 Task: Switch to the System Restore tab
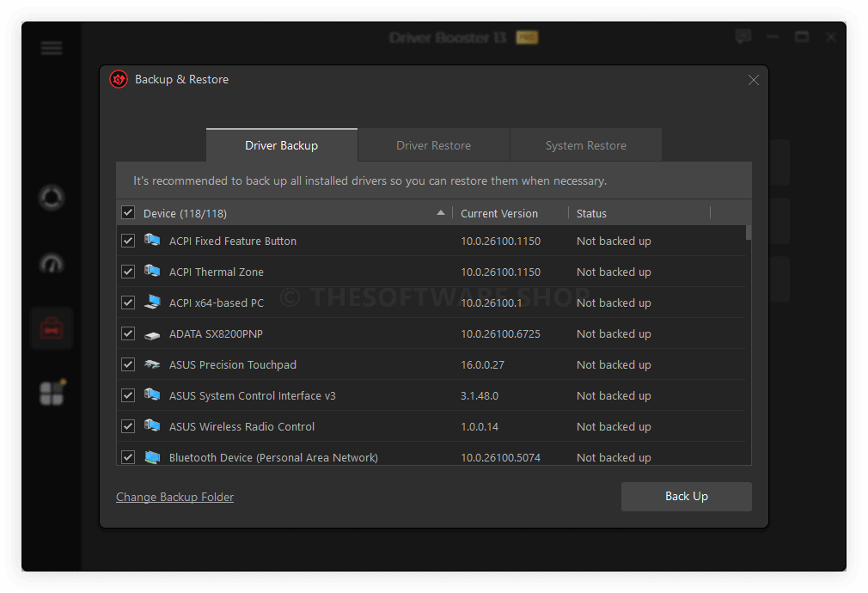pos(585,145)
